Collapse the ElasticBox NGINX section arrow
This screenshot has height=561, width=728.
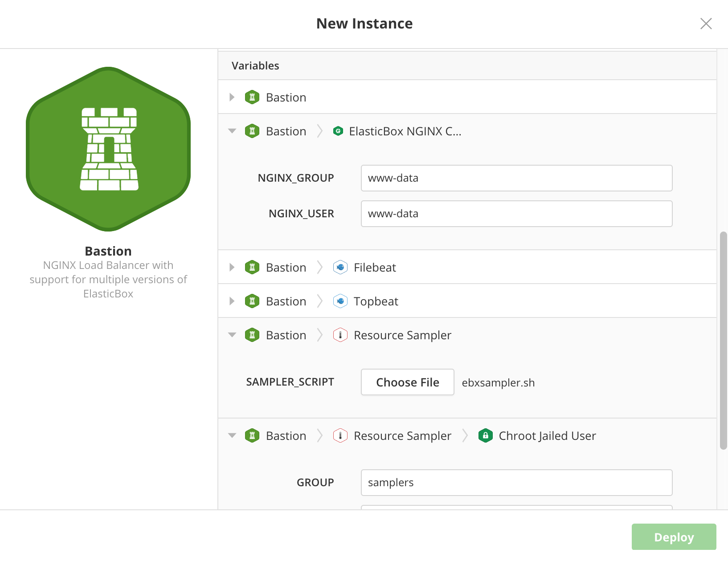(232, 131)
